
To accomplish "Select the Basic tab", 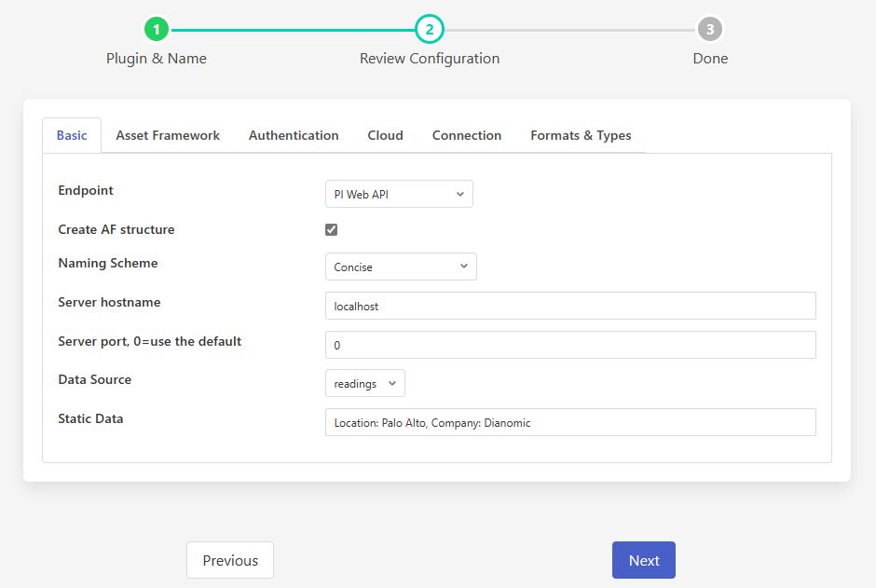I will point(72,135).
